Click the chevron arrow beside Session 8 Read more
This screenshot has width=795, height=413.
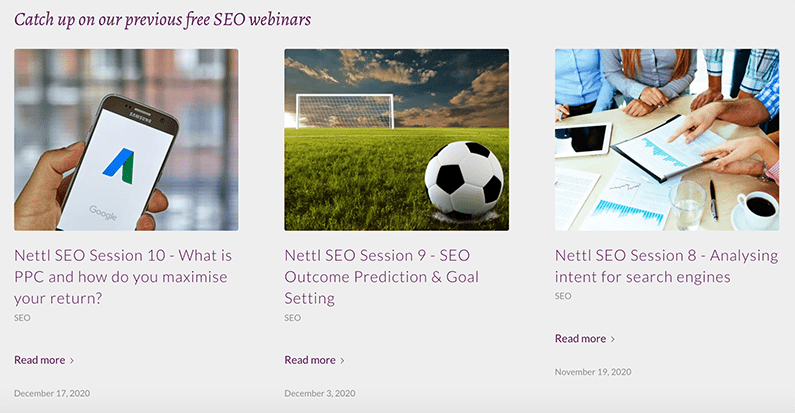(x=613, y=340)
